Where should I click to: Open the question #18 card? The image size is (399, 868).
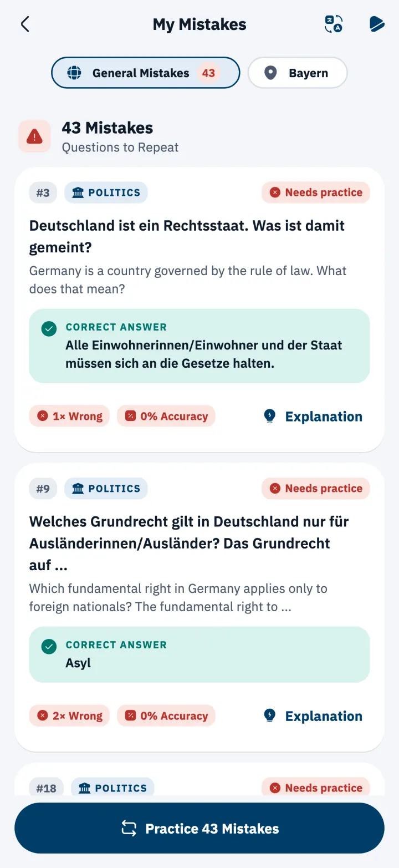(199, 782)
